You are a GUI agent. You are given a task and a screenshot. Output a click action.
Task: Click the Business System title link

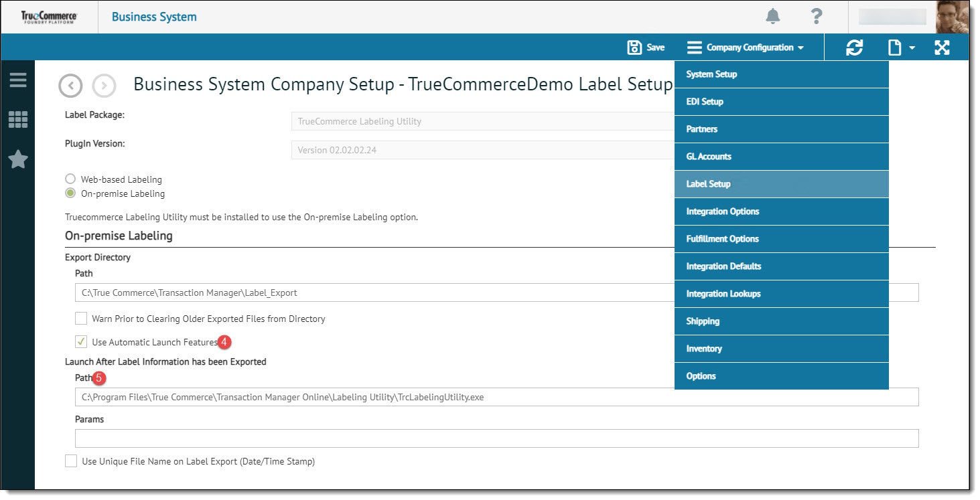[x=154, y=17]
